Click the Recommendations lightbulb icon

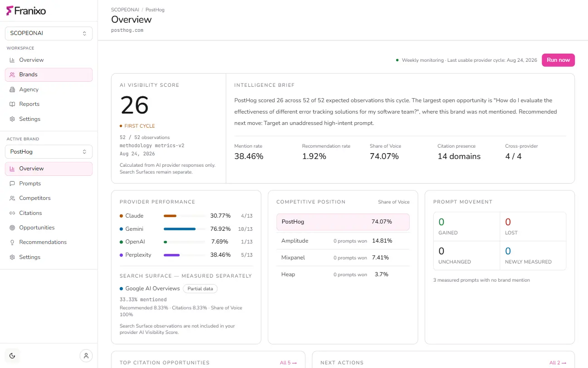12,242
